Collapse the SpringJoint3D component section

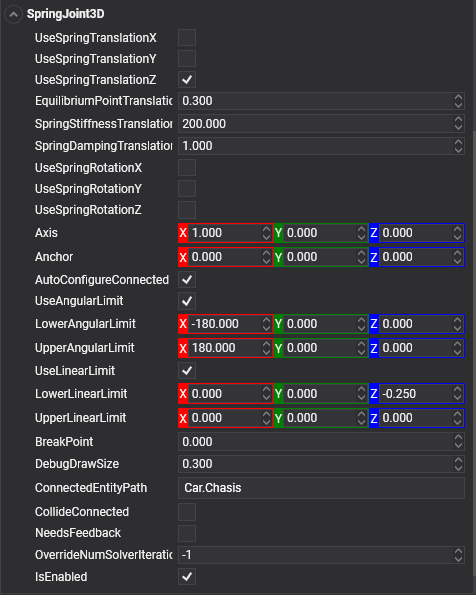click(13, 14)
